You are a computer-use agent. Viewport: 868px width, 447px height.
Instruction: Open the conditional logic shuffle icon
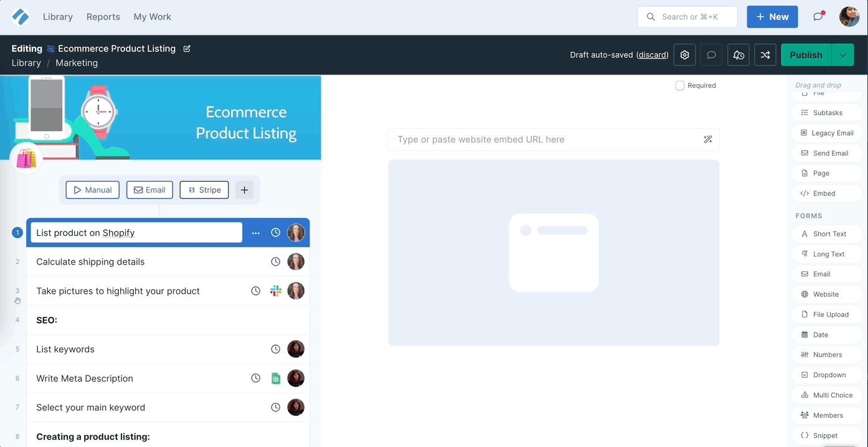[765, 55]
